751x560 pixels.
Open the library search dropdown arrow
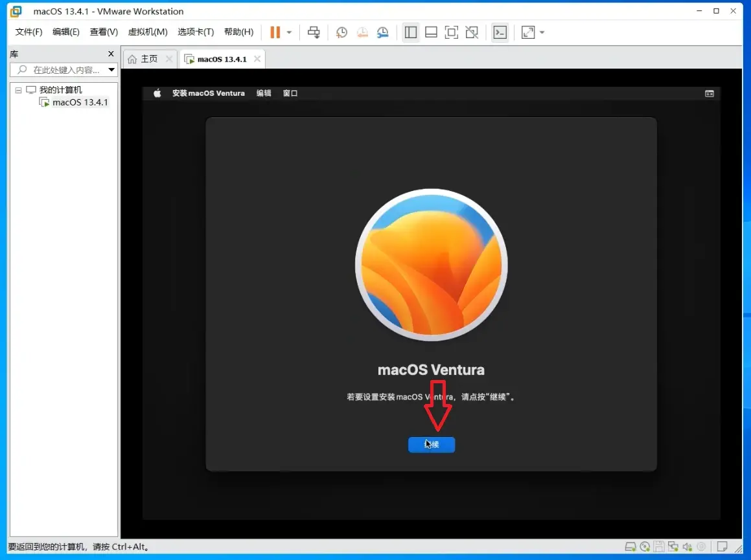coord(111,70)
